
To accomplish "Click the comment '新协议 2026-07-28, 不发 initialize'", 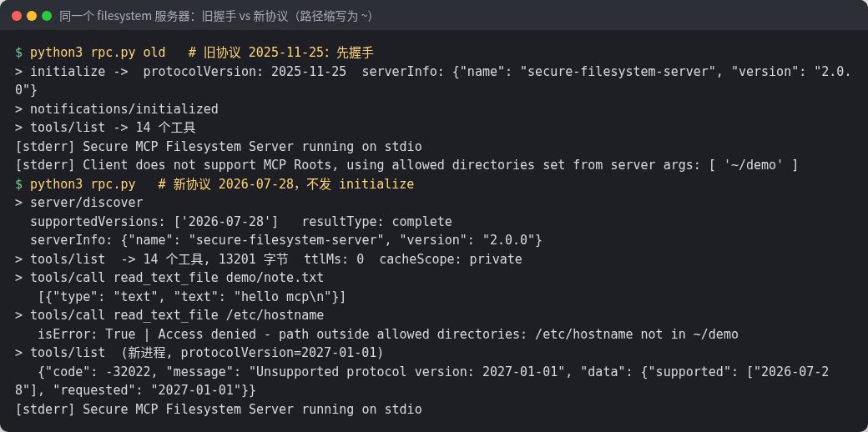I will point(286,183).
